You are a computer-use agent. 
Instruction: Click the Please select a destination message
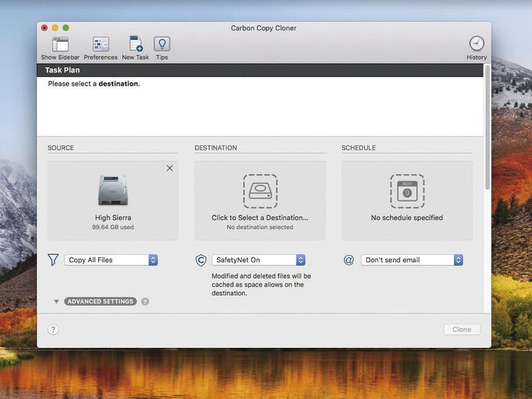click(x=94, y=84)
